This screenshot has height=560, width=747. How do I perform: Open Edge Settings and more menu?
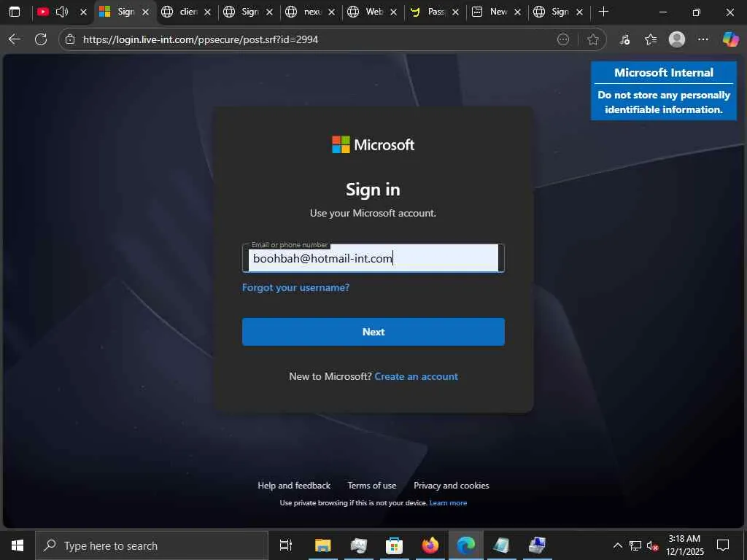tap(703, 39)
